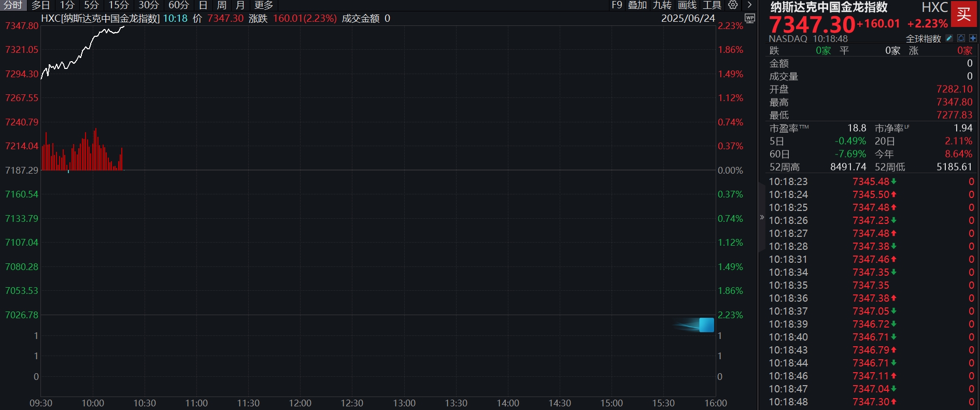This screenshot has height=410, width=980.
Task: Click the 5日 change -0.49%
Action: pos(850,141)
